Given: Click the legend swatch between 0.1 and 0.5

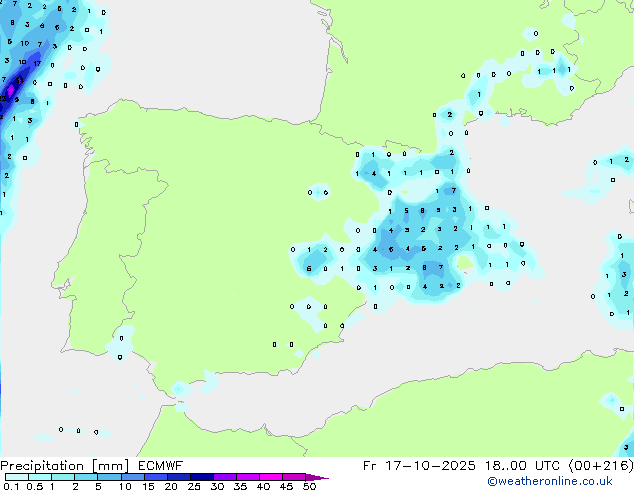Looking at the screenshot, I should [x=17, y=477].
